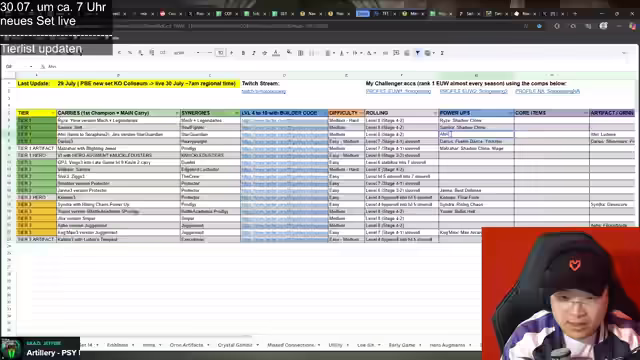Expand the name box dropdown arrow

point(31,66)
